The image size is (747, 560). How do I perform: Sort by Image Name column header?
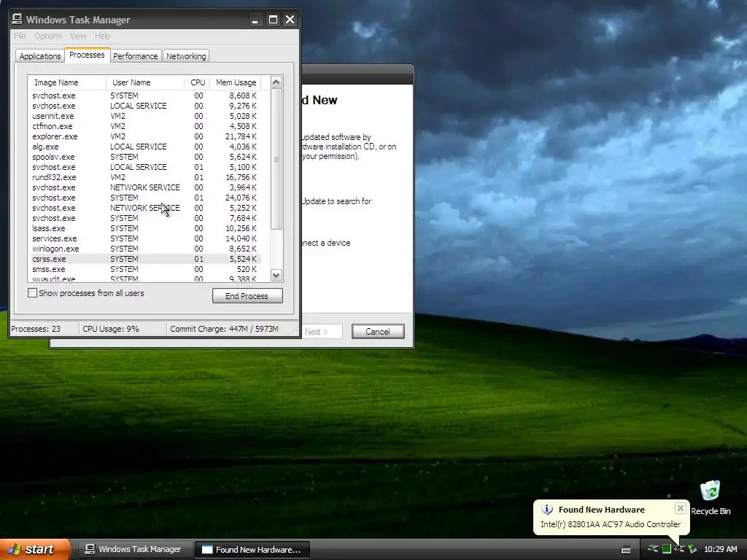tap(67, 82)
